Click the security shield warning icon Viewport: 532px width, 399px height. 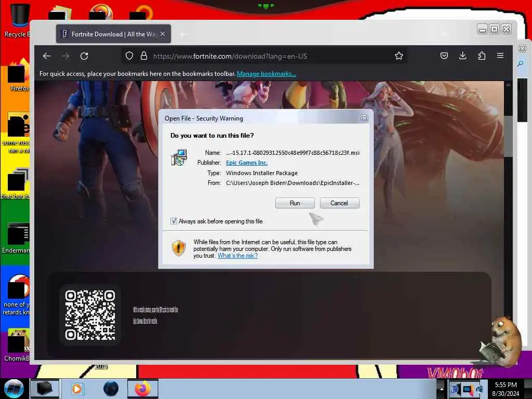pos(179,248)
